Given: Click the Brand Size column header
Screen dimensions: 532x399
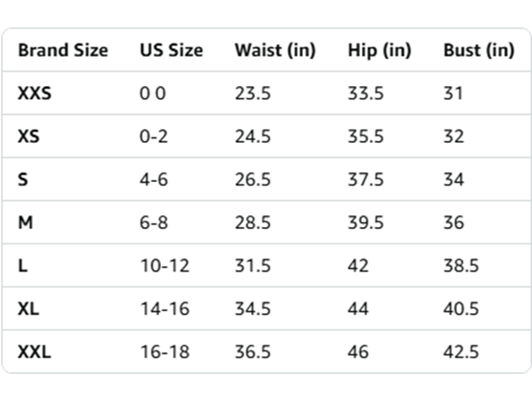Looking at the screenshot, I should click(x=63, y=51).
